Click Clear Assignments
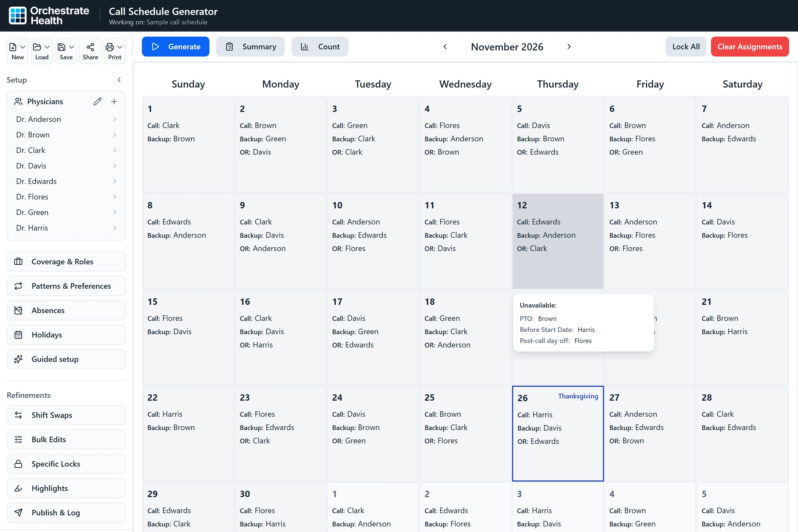798x532 pixels. pos(750,47)
